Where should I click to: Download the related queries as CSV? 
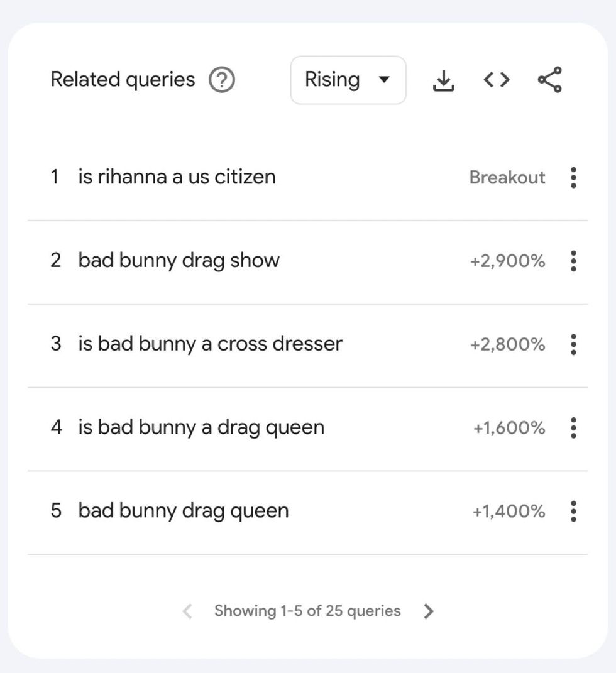pyautogui.click(x=443, y=80)
